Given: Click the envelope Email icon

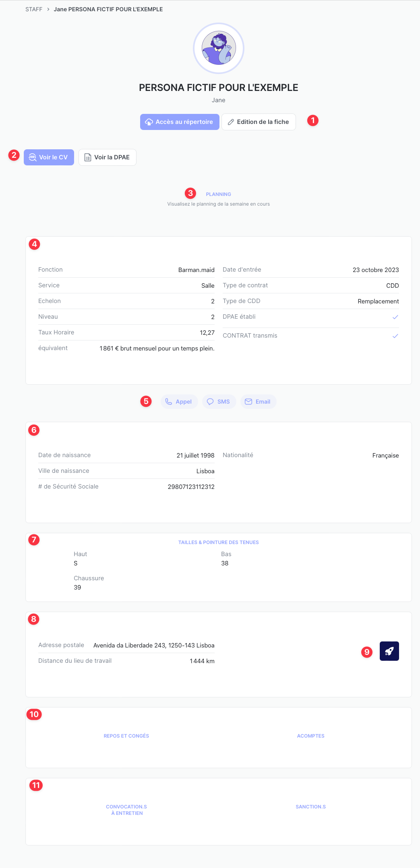Looking at the screenshot, I should pos(248,402).
